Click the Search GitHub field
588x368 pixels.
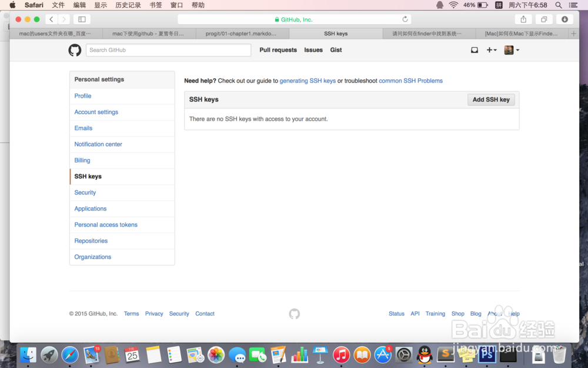(168, 50)
